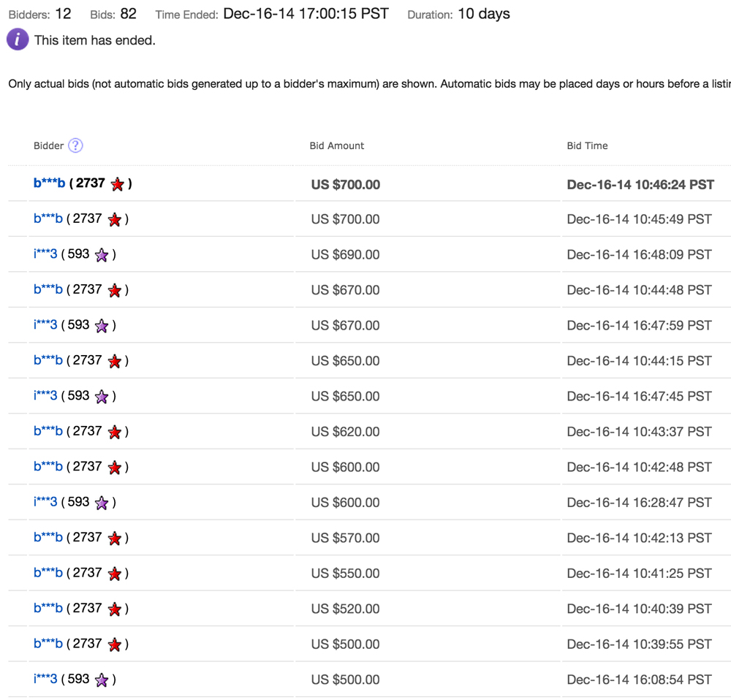This screenshot has width=731, height=700.
Task: Click the red star in the 10:43:37 bid row
Action: coord(115,432)
